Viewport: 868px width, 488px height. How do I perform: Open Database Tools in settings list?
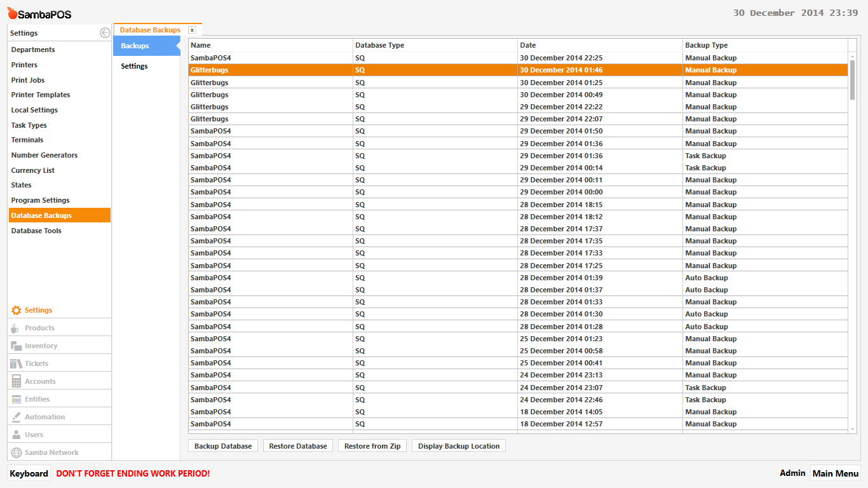click(36, 231)
